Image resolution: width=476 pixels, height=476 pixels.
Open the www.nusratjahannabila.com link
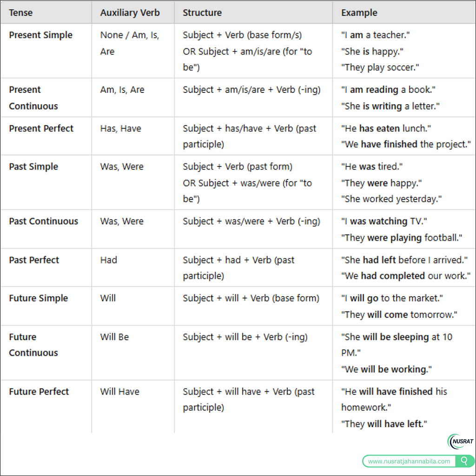click(x=409, y=461)
